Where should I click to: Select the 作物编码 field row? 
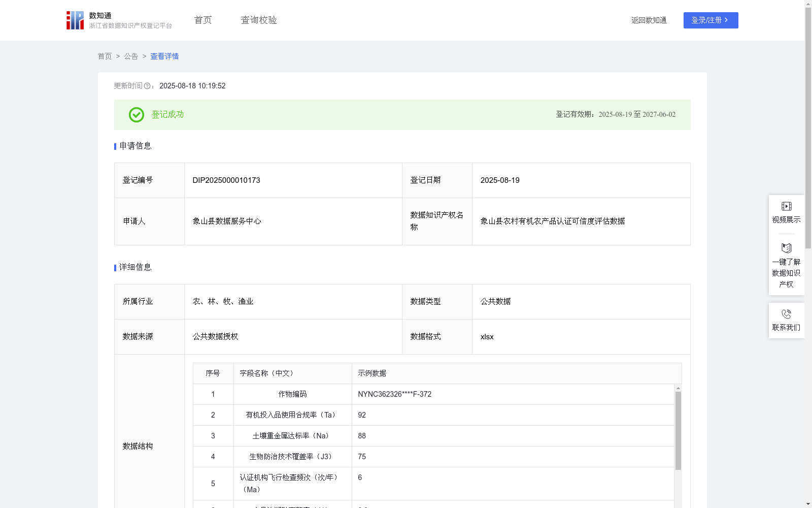(434, 394)
